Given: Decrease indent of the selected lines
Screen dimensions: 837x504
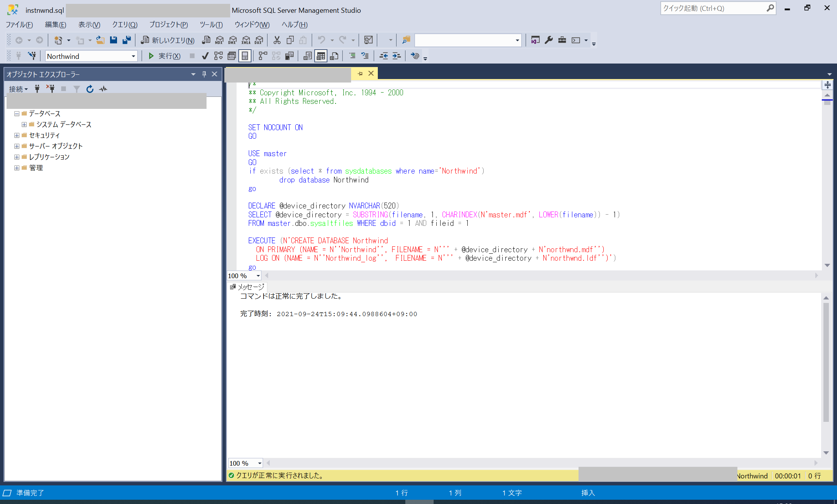Looking at the screenshot, I should [x=384, y=56].
